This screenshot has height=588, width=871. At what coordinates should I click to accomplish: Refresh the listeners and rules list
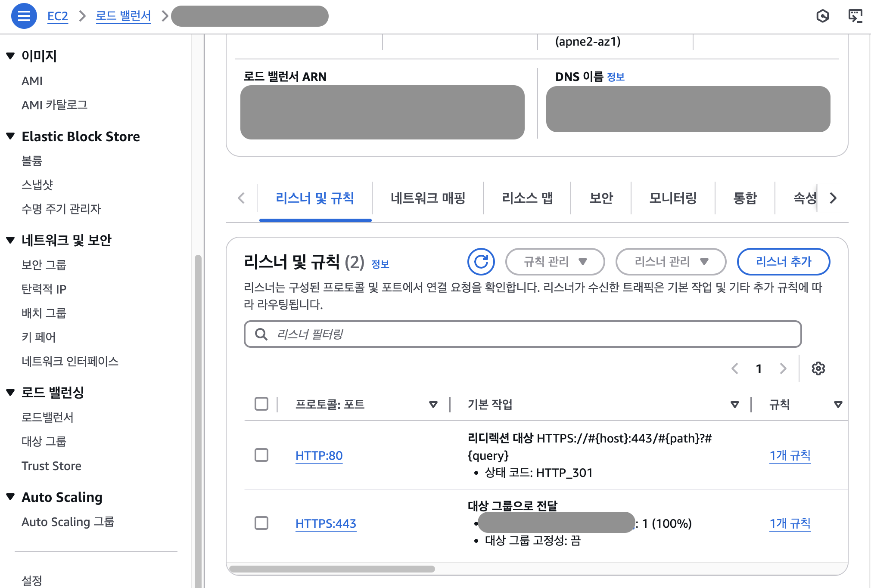[481, 262]
